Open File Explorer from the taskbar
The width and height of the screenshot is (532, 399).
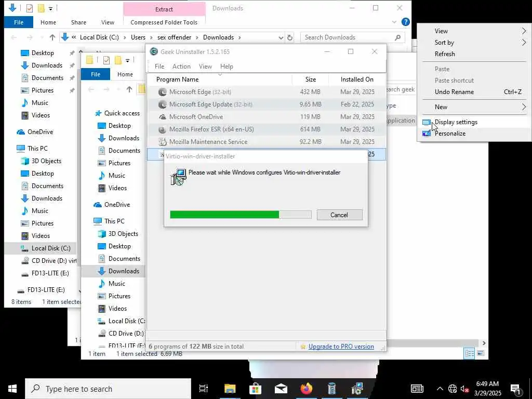coord(230,389)
